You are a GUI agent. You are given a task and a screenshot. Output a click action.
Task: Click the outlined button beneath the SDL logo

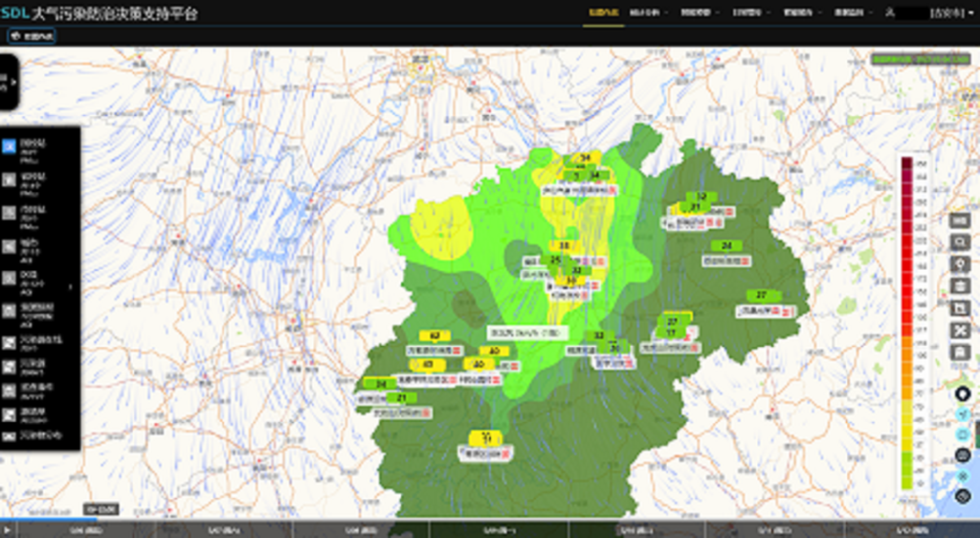tap(32, 36)
